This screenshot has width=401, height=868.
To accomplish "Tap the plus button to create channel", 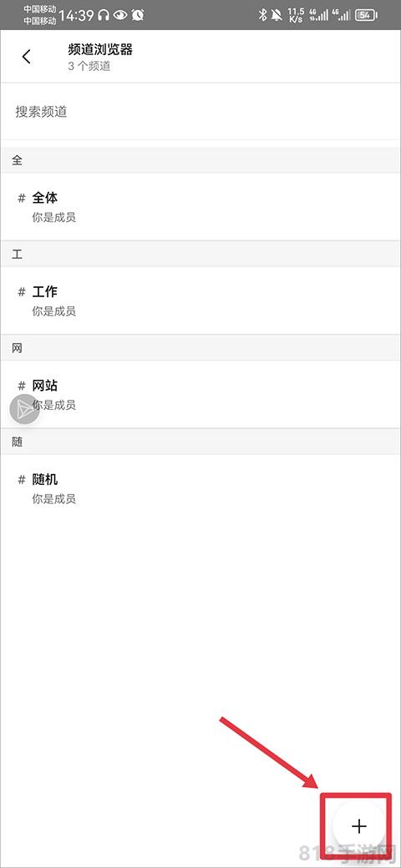I will click(359, 826).
